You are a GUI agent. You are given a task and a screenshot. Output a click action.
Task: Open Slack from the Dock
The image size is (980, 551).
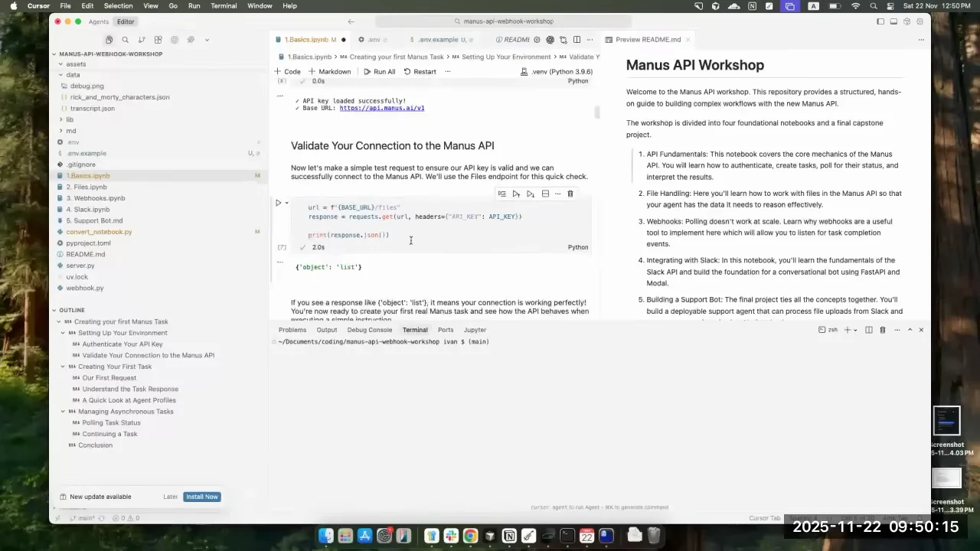pos(451,536)
